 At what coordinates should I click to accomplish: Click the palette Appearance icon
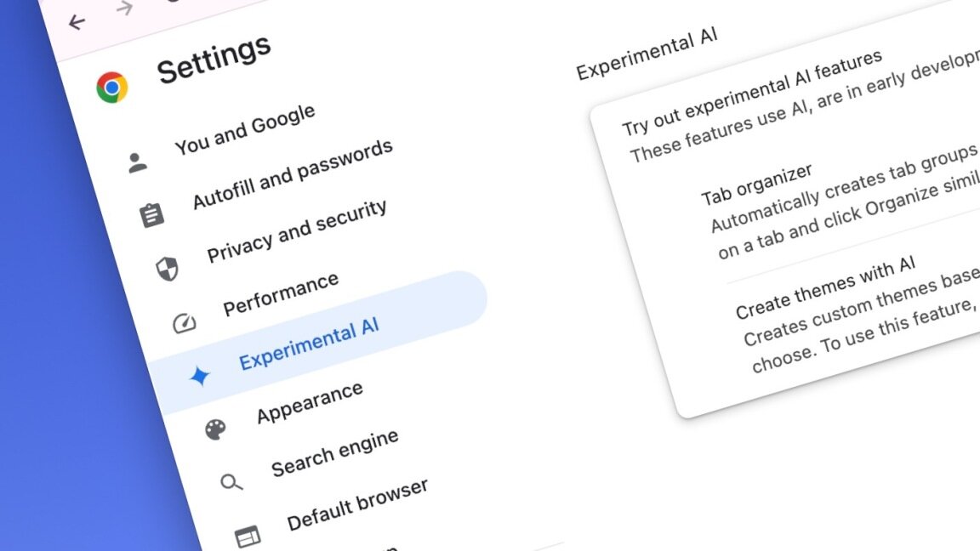coord(215,429)
